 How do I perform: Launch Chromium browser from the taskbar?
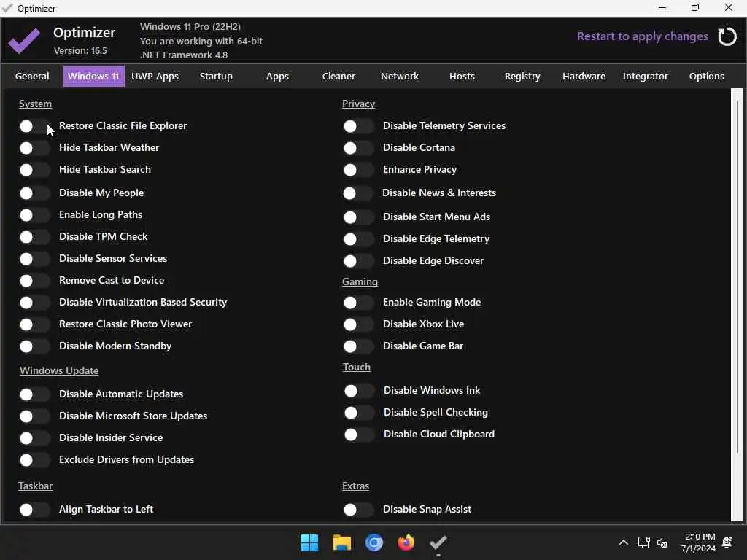(x=374, y=542)
